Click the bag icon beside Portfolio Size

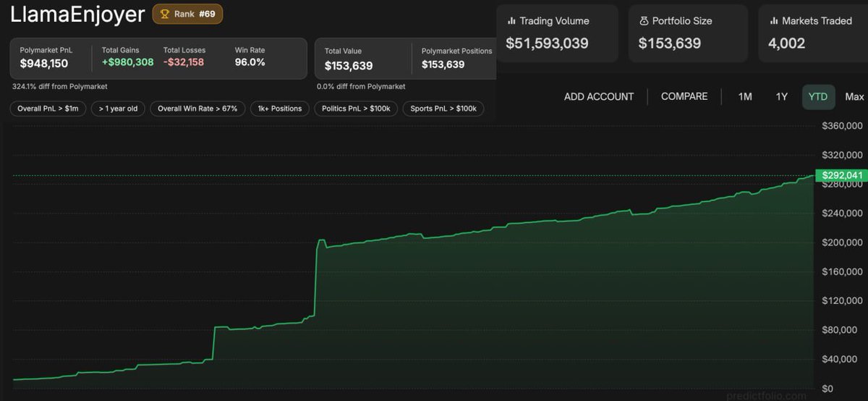tap(644, 21)
